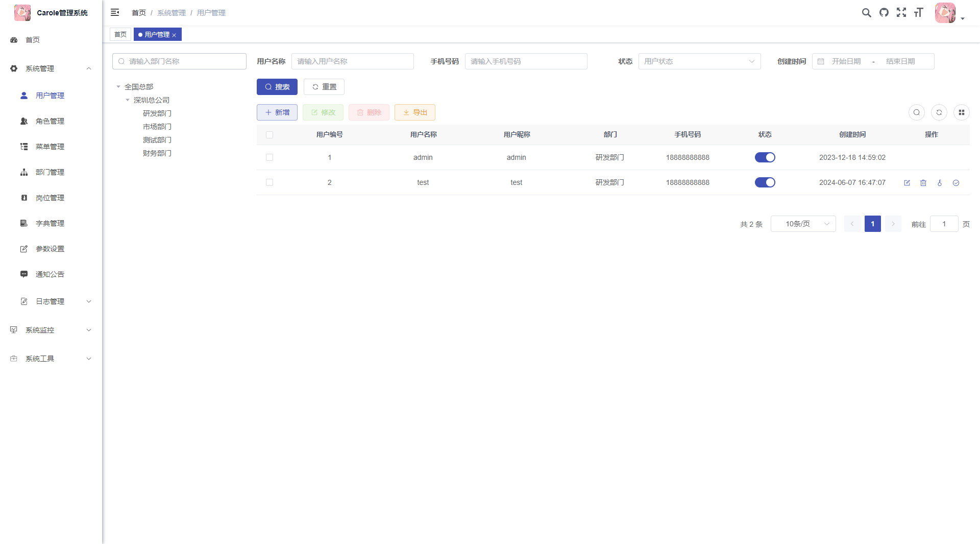Viewport: 980px width, 544px height.
Task: Open the GitHub source icon
Action: [x=884, y=12]
